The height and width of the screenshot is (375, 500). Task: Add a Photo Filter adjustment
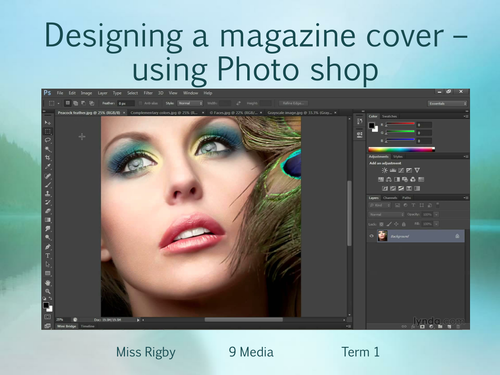pos(405,179)
